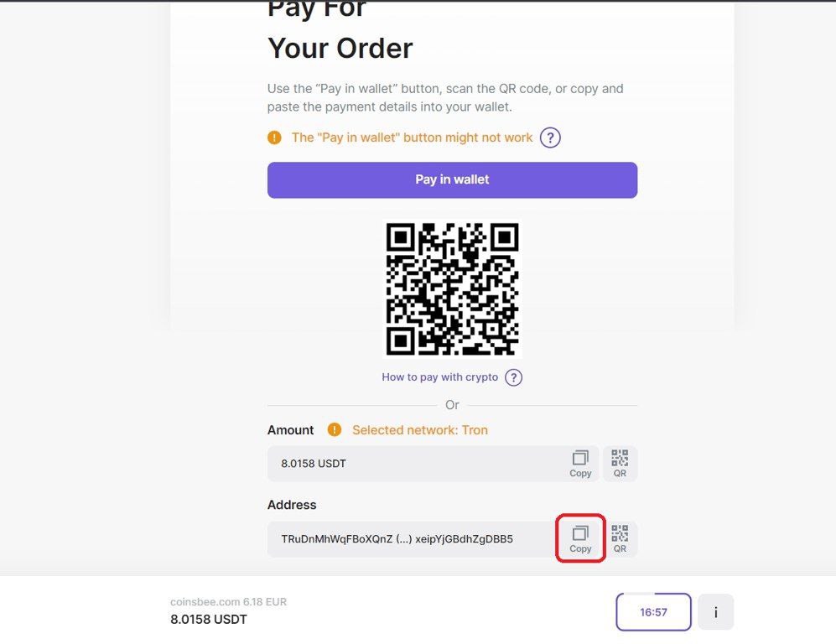This screenshot has height=644, width=836.
Task: Click the Pay in wallet button
Action: coord(452,179)
